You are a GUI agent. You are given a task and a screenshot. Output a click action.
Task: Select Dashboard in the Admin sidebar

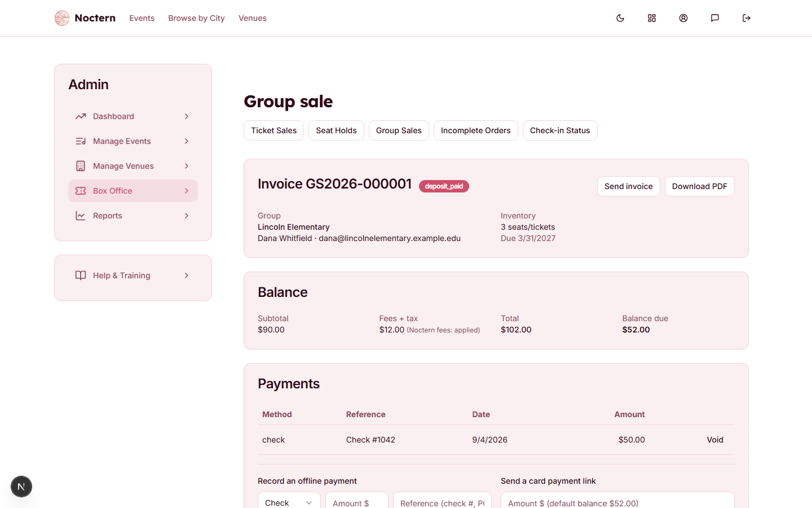point(133,116)
